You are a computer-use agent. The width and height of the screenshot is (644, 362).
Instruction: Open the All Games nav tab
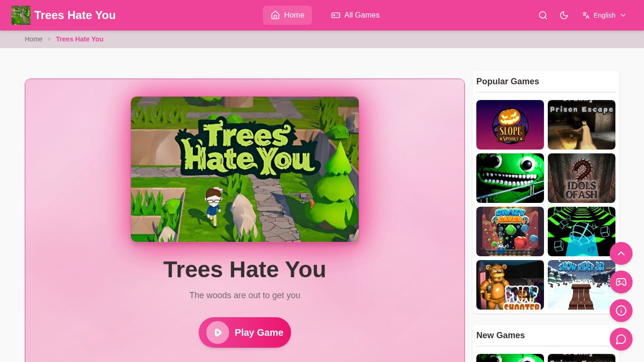click(x=355, y=15)
